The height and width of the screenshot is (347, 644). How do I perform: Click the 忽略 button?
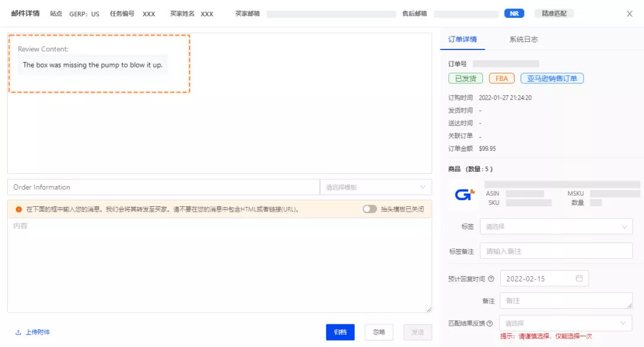[x=379, y=332]
